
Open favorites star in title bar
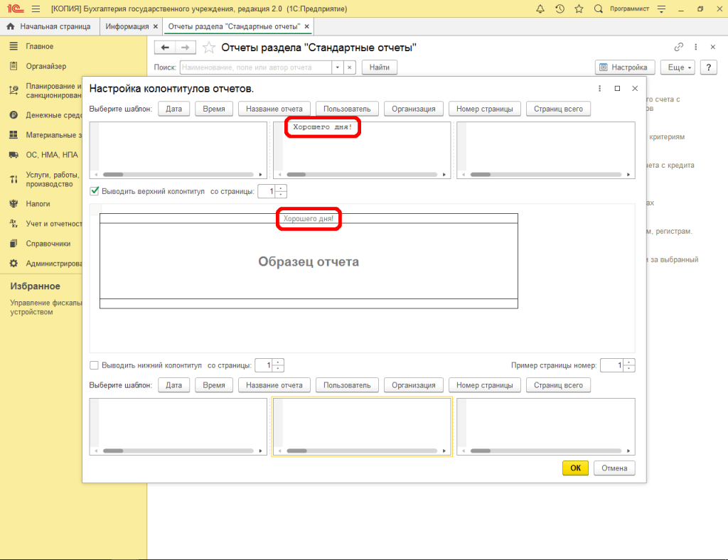pos(579,9)
